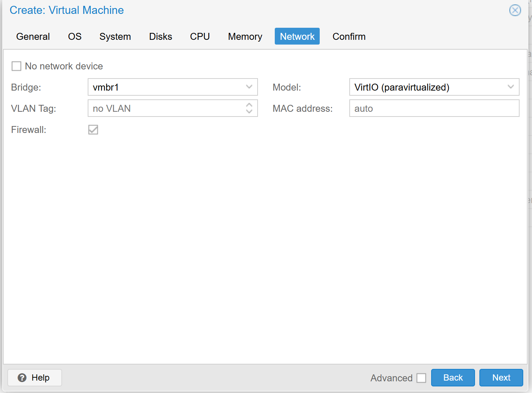Click the Back button
The width and height of the screenshot is (532, 393).
[453, 378]
